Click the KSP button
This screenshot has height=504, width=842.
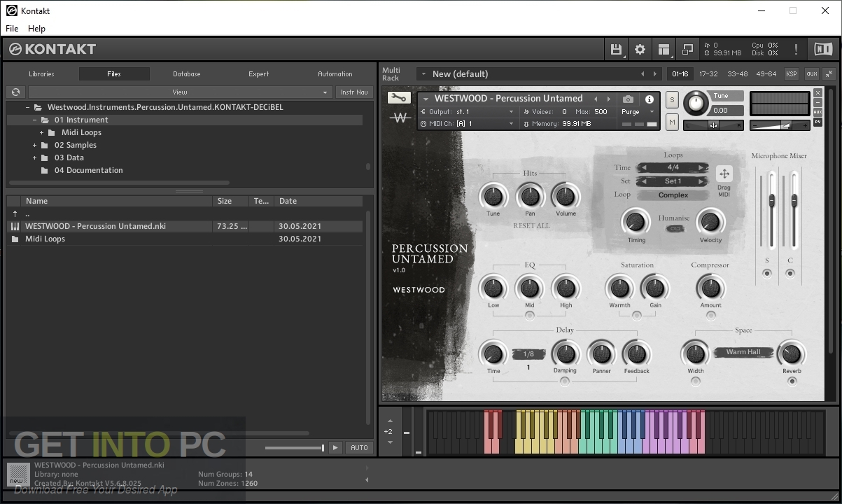coord(792,73)
